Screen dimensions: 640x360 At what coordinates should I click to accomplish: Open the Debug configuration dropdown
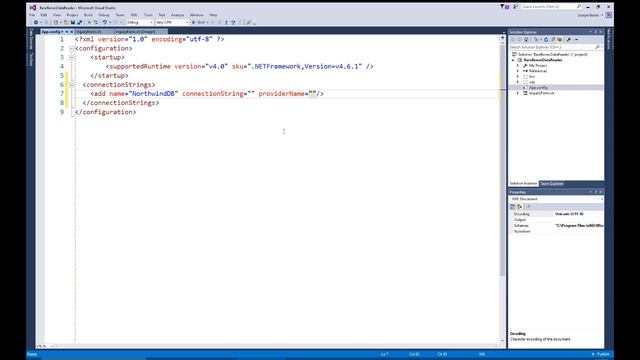tap(140, 22)
